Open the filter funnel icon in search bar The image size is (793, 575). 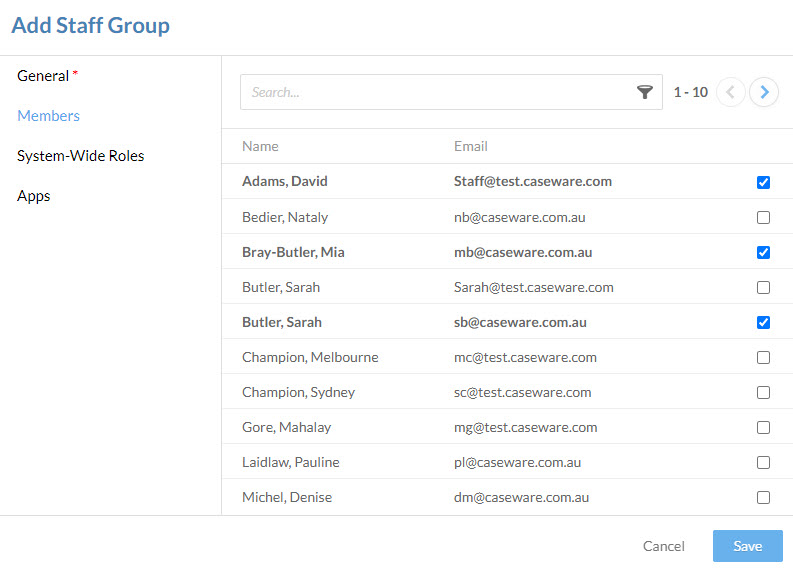tap(644, 92)
